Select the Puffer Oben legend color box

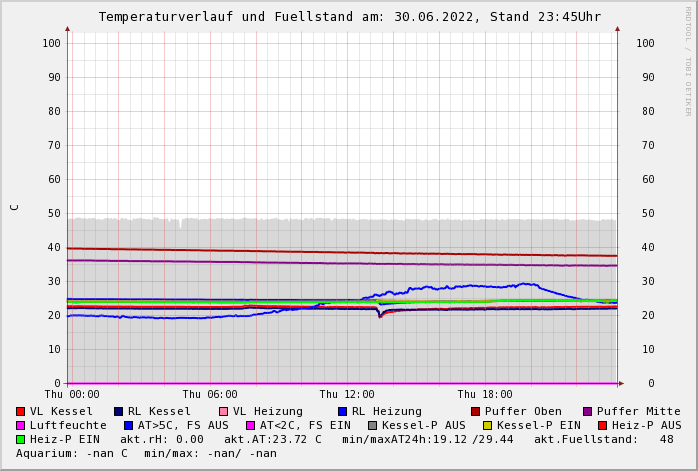point(476,412)
